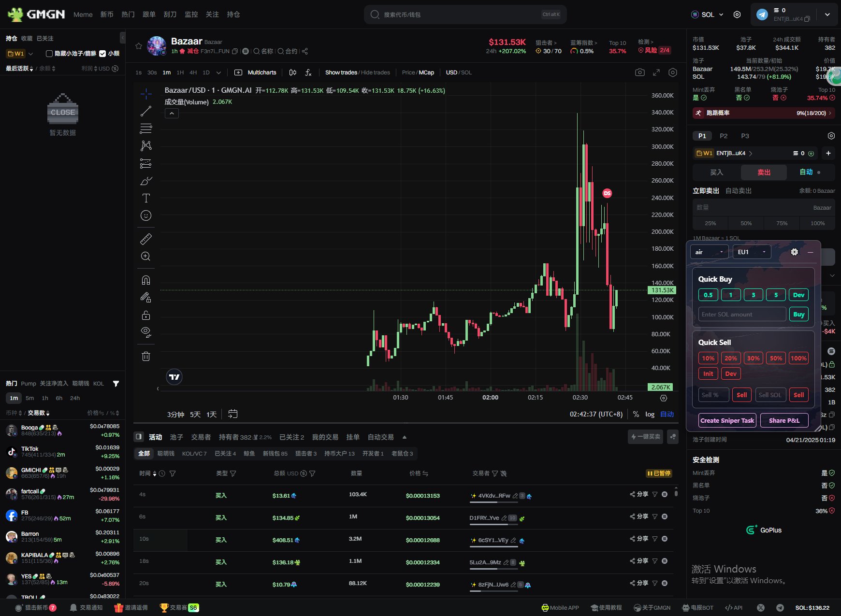The image size is (841, 616).
Task: Switch chart display to MCap
Action: pos(426,72)
